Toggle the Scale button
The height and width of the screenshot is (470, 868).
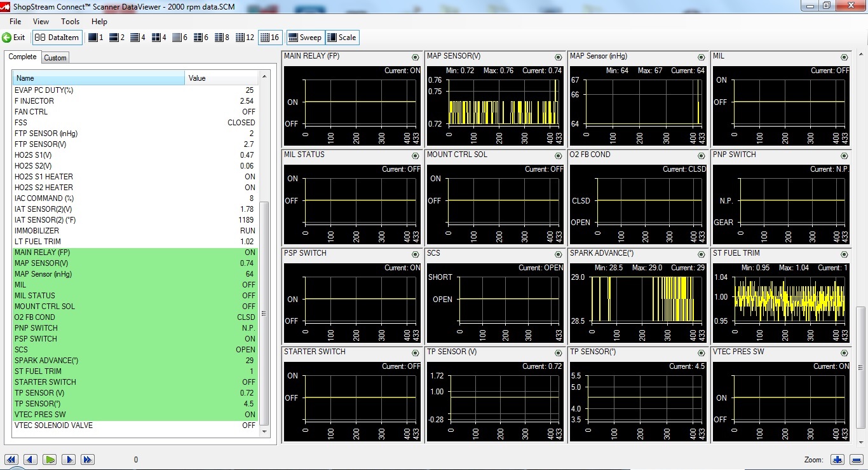342,38
